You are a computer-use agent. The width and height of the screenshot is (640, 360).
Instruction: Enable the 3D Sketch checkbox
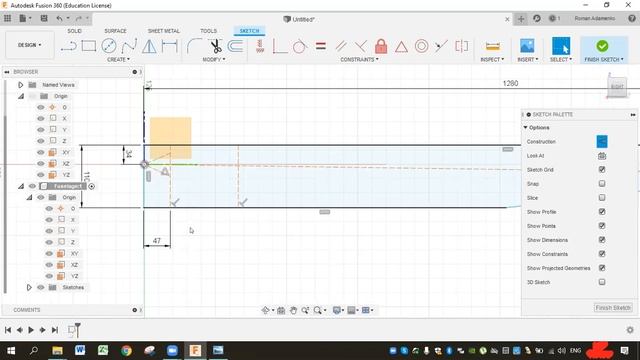click(x=602, y=282)
